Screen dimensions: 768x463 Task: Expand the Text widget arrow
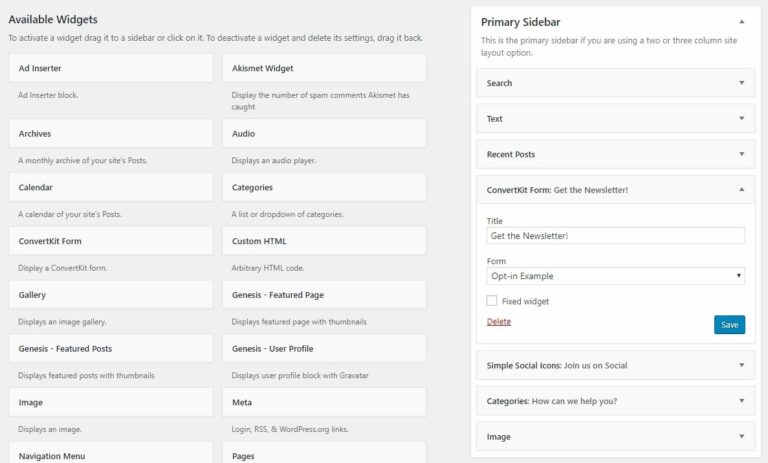coord(741,119)
